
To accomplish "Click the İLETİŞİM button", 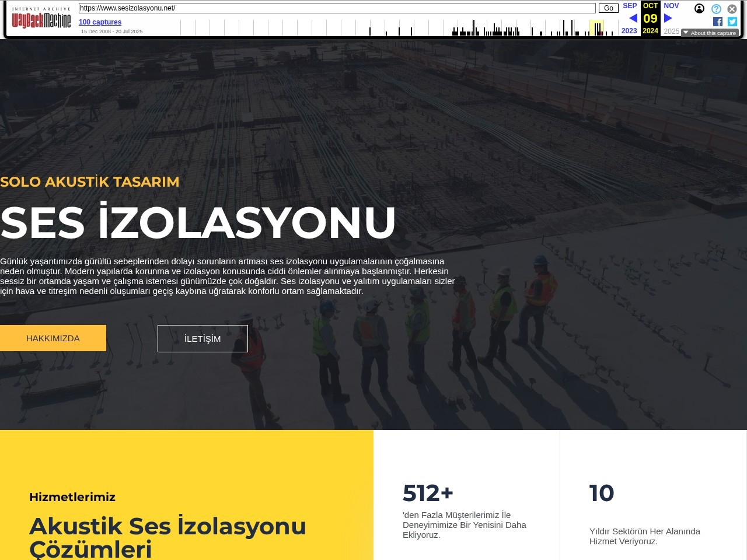I will [203, 338].
